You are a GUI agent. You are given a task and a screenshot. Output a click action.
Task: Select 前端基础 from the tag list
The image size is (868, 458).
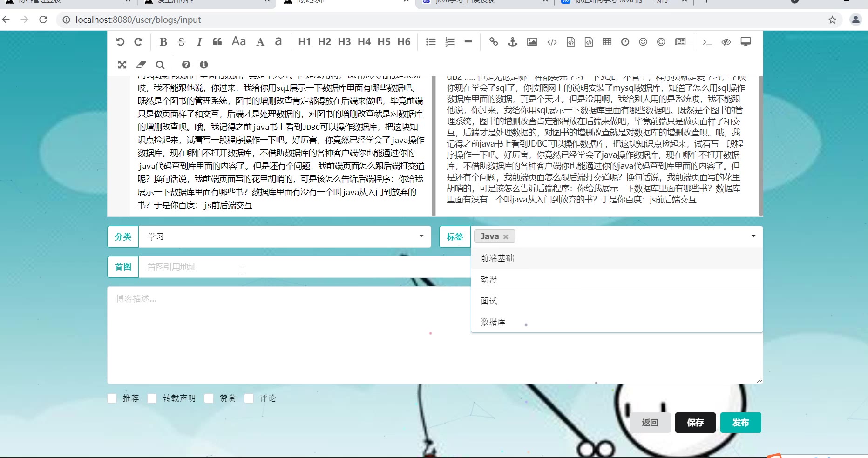pos(617,258)
